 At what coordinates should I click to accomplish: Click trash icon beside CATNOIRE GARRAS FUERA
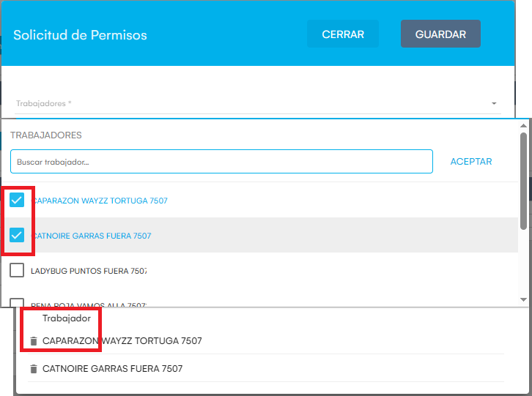tap(33, 369)
